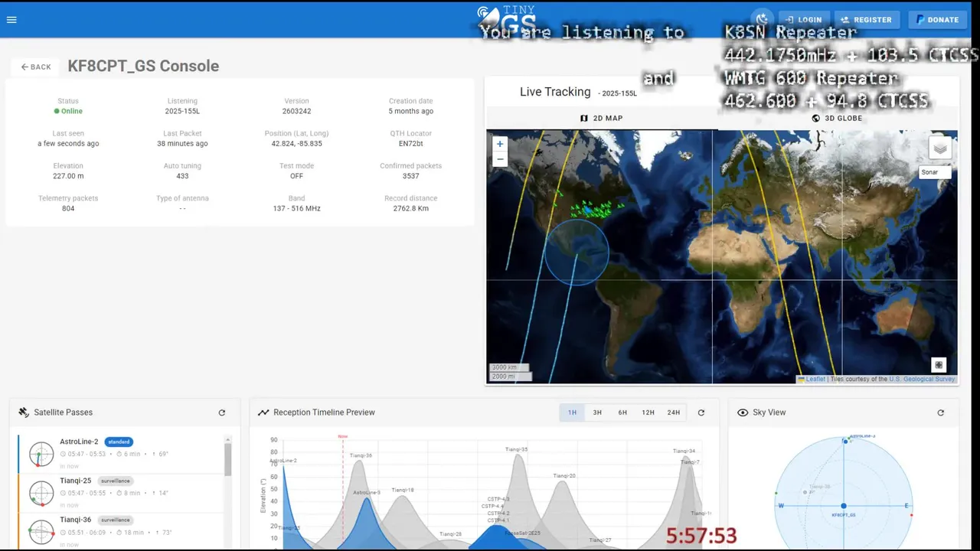Zoom in on the tracking map
This screenshot has width=980, height=551.
(x=500, y=144)
